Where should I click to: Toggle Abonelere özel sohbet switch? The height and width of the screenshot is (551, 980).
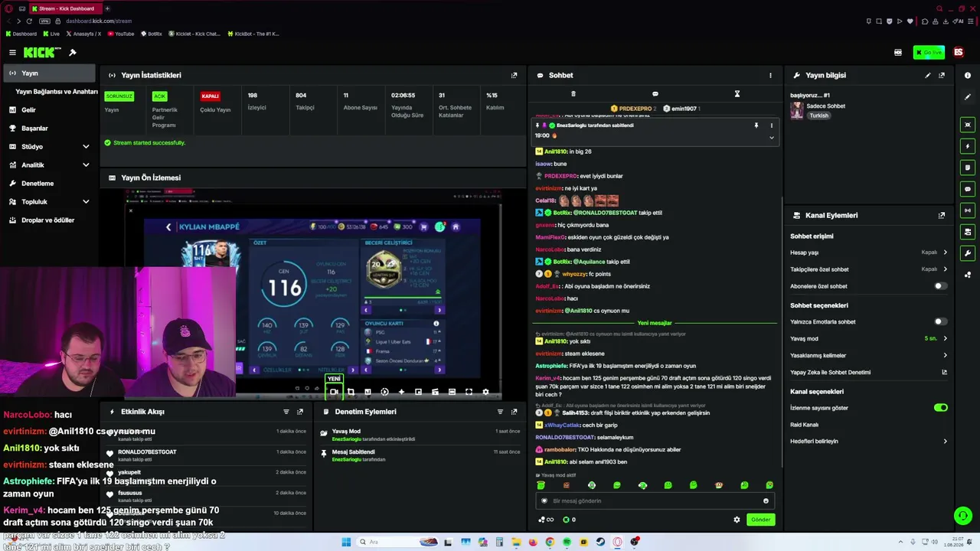tap(941, 286)
